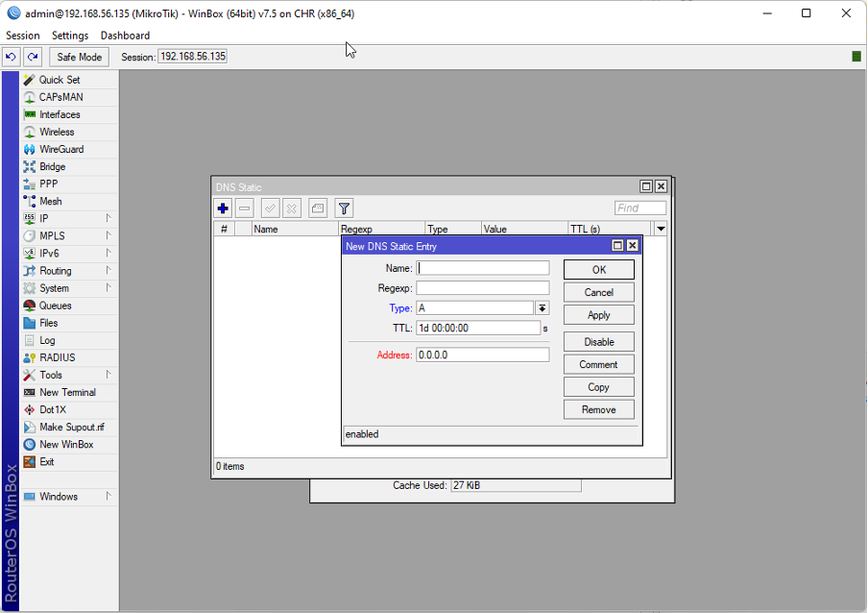
Task: Click the Apply button
Action: pos(598,315)
